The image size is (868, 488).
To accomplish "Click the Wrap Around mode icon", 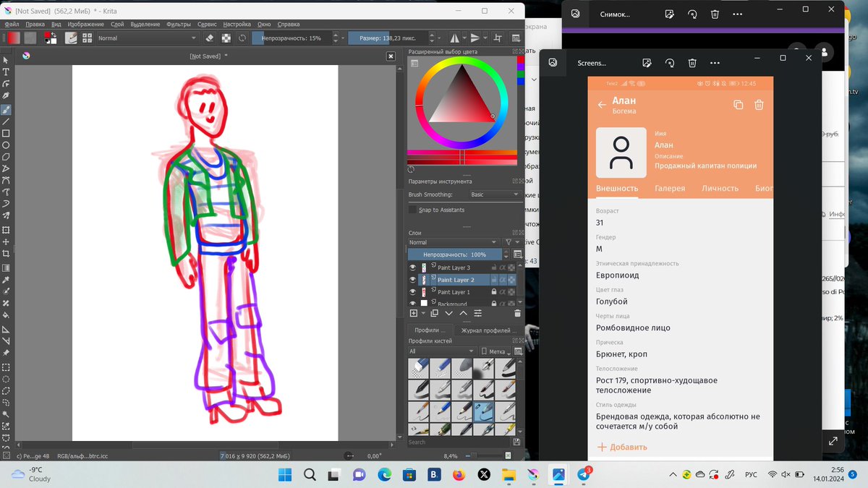I will point(498,38).
